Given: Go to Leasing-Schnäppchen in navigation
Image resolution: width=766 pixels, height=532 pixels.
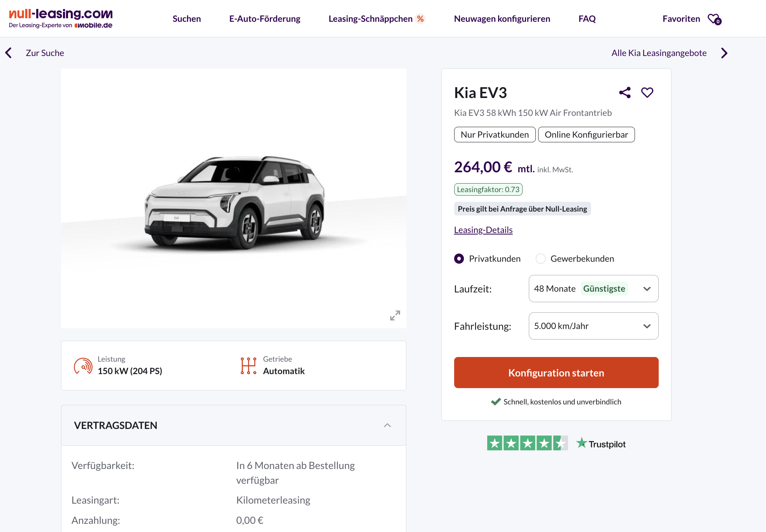Looking at the screenshot, I should (371, 19).
